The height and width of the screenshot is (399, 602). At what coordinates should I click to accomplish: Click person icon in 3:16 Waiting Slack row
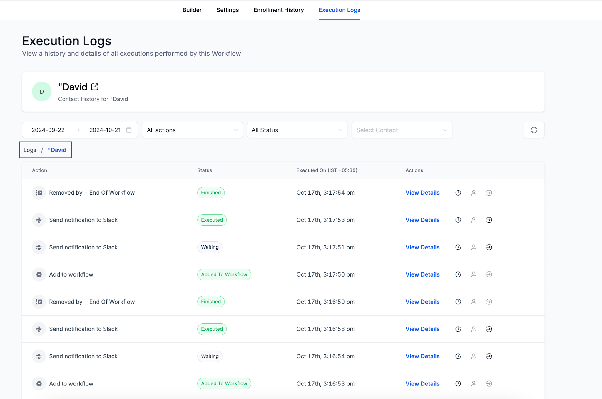473,356
